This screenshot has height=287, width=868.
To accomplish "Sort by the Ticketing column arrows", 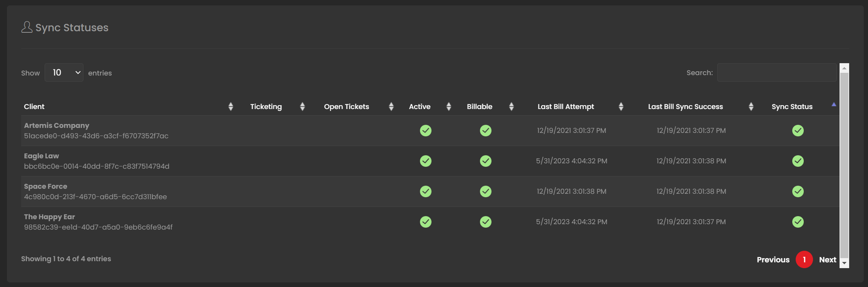I will point(302,107).
